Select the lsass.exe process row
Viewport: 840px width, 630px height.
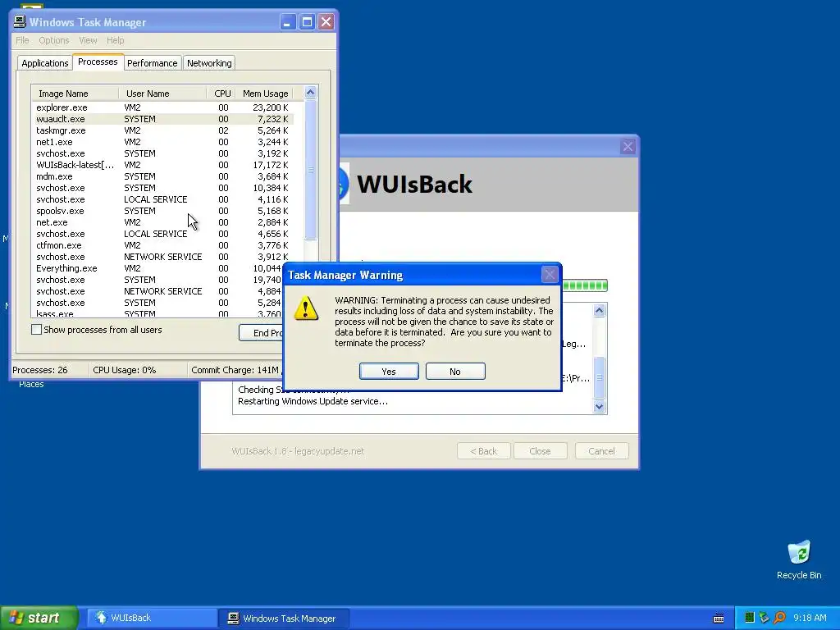pos(157,313)
